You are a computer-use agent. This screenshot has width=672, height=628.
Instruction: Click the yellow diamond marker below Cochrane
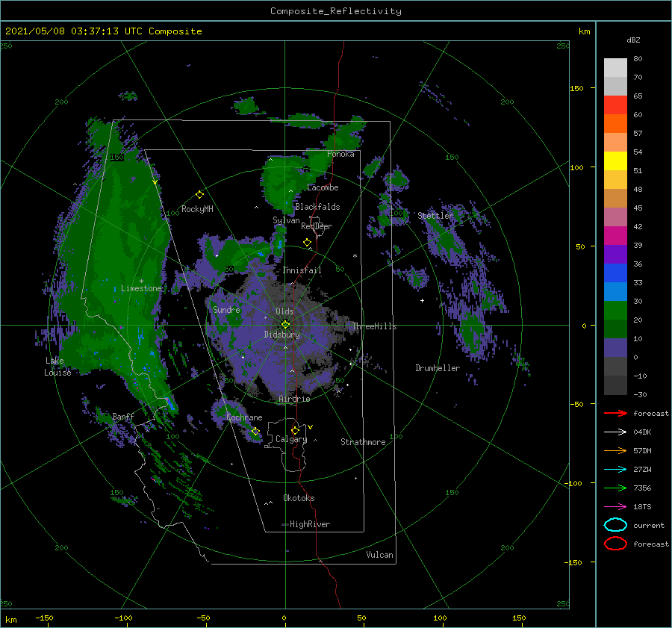(255, 431)
